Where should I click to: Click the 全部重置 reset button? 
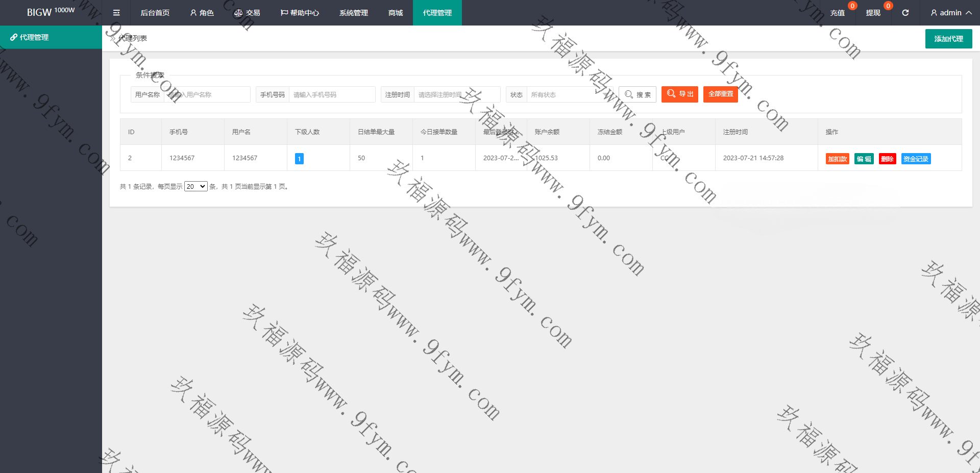tap(720, 94)
